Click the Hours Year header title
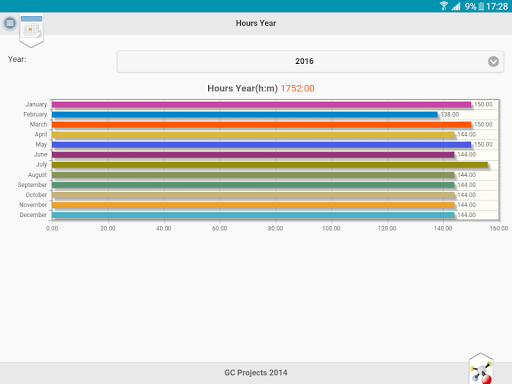Image resolution: width=512 pixels, height=384 pixels. tap(256, 23)
